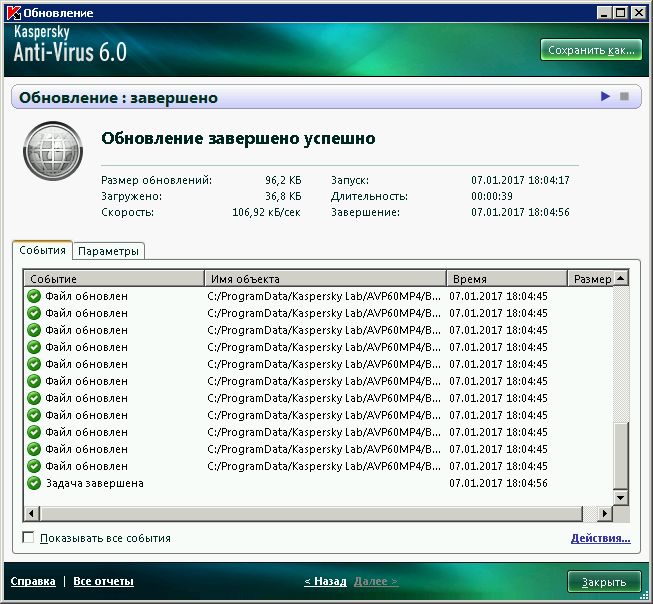Click the horizontal scrollbar thumb

(311, 514)
